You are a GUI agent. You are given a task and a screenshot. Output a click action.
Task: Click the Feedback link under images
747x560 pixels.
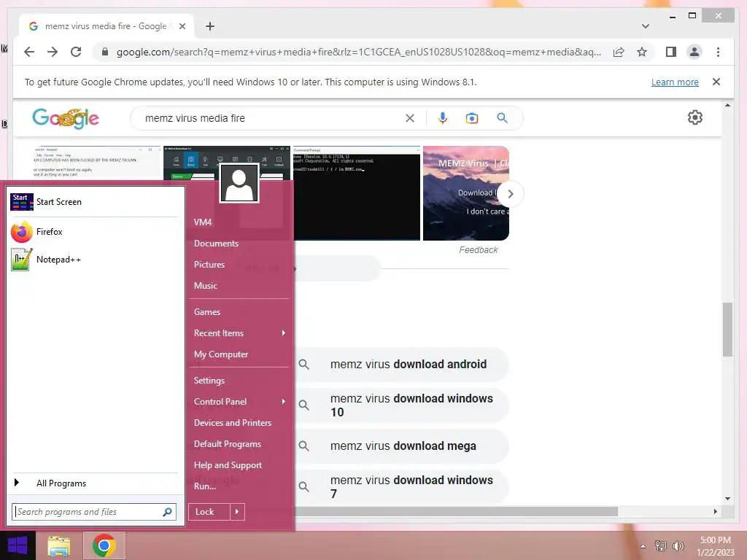pos(478,250)
